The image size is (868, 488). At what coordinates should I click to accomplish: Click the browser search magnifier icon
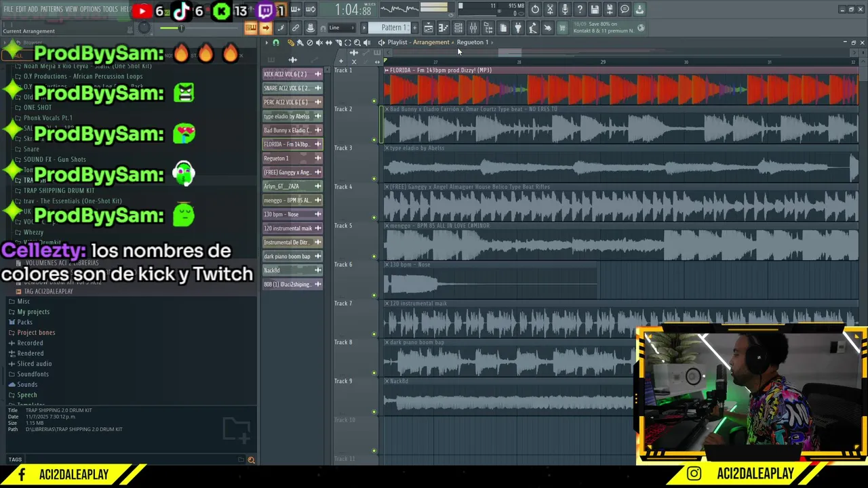pos(251,460)
